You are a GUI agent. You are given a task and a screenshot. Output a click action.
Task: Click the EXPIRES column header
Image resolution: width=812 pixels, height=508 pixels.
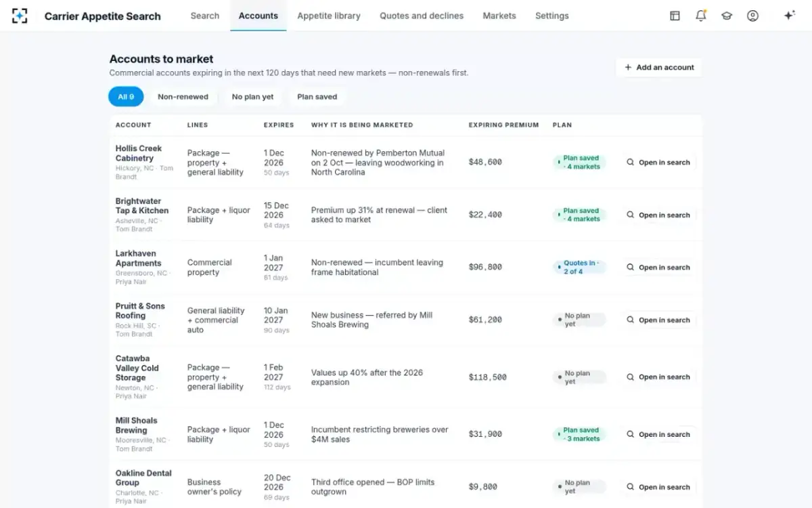pos(279,125)
